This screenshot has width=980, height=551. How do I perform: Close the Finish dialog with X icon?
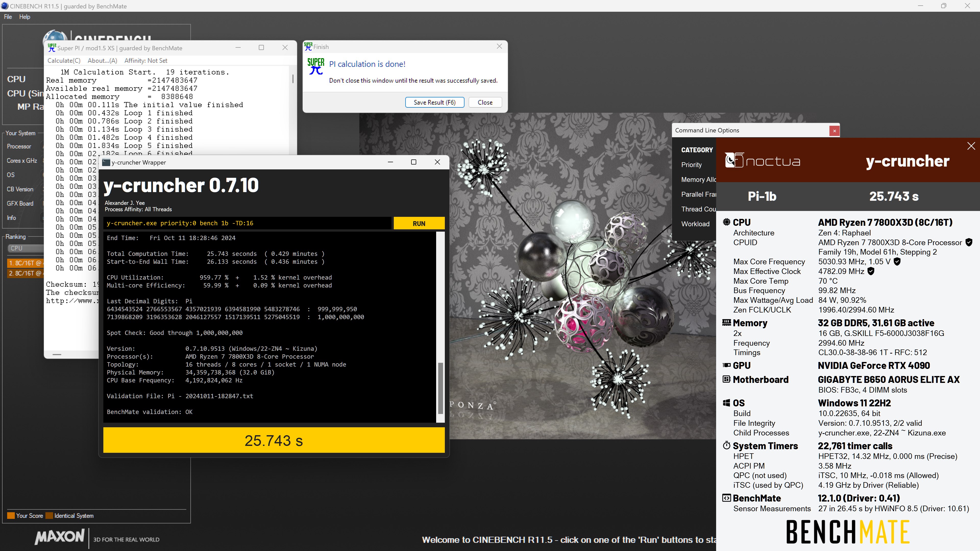499,46
